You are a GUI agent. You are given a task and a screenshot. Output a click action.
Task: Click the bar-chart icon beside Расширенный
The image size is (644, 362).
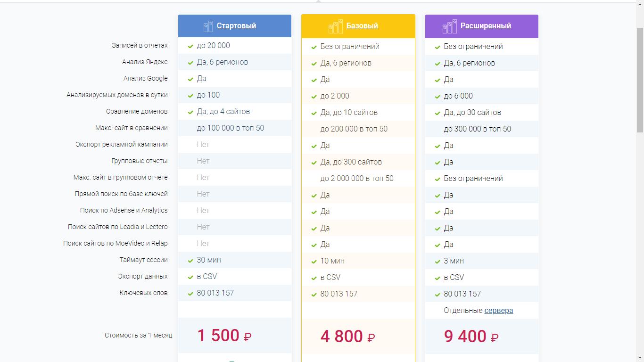click(x=450, y=26)
